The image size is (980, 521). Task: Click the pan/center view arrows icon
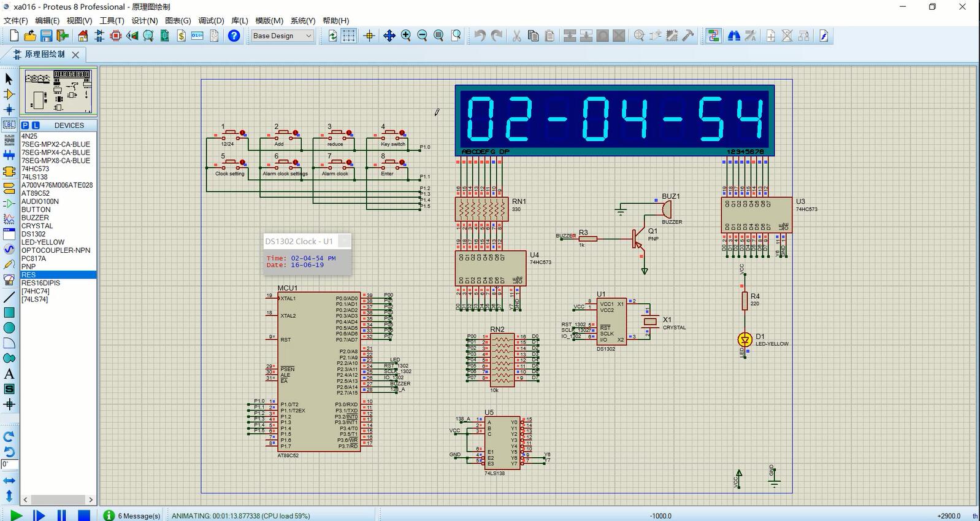coord(389,36)
